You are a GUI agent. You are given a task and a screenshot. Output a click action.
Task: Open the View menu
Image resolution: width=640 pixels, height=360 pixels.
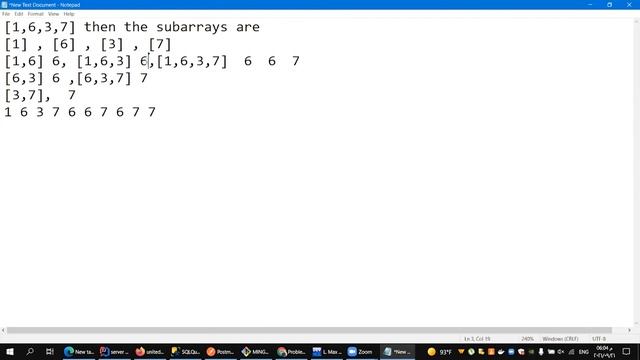[53, 14]
